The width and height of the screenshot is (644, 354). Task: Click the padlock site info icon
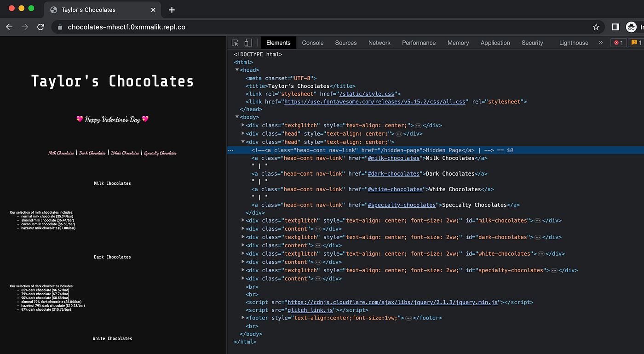59,27
